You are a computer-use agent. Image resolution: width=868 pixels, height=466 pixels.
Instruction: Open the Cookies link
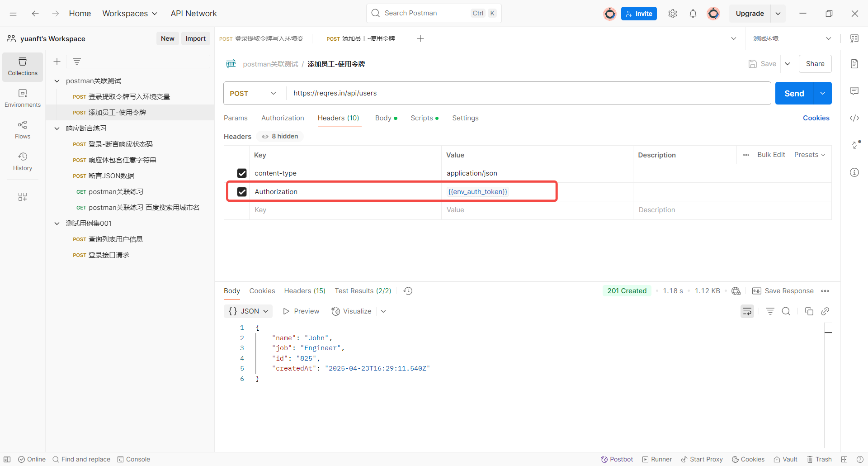(816, 118)
